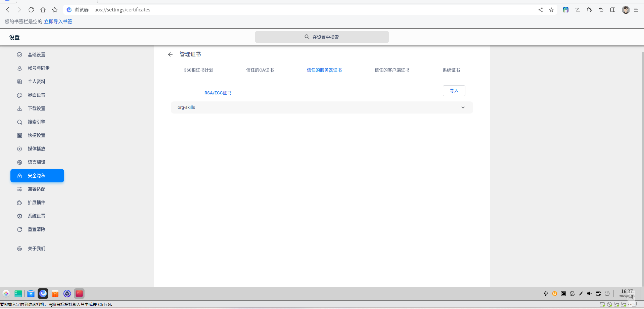Open the launcher grid icon on the taskbar

point(6,293)
